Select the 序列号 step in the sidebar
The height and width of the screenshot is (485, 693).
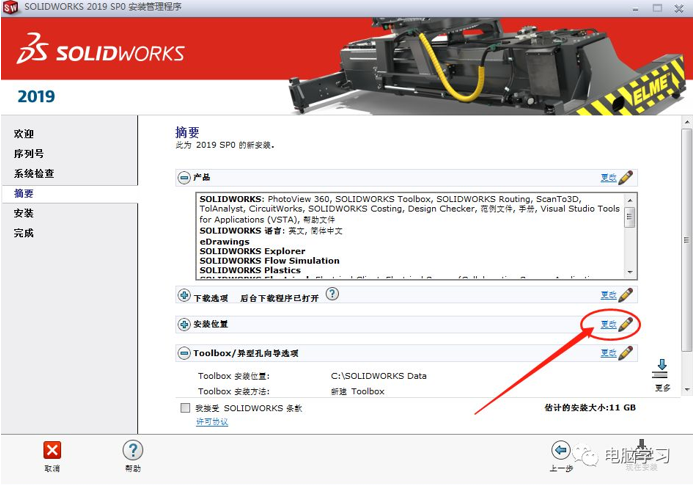[x=29, y=153]
